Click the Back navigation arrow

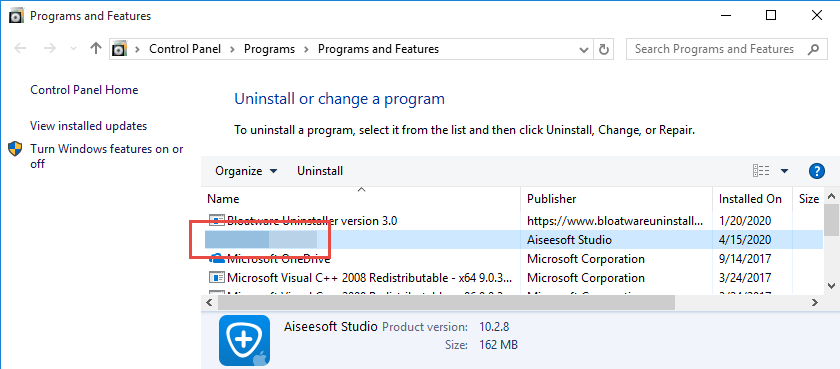click(x=20, y=49)
